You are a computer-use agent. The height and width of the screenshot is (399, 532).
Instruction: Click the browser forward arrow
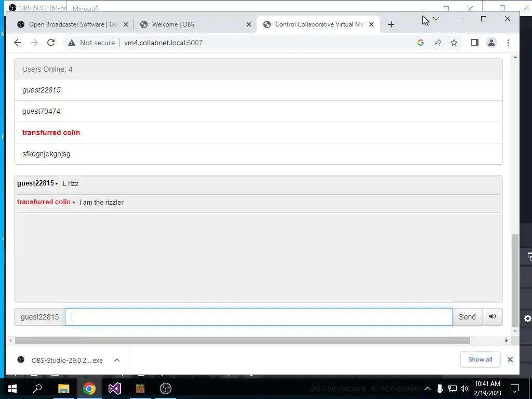coord(34,43)
